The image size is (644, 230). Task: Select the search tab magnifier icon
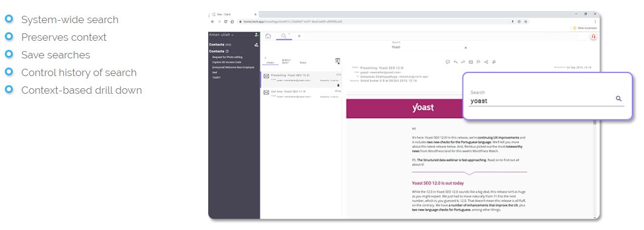click(x=284, y=36)
